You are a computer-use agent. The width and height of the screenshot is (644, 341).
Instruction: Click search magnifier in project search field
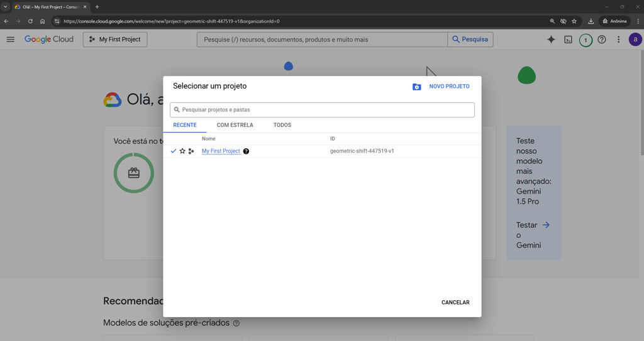pyautogui.click(x=177, y=110)
